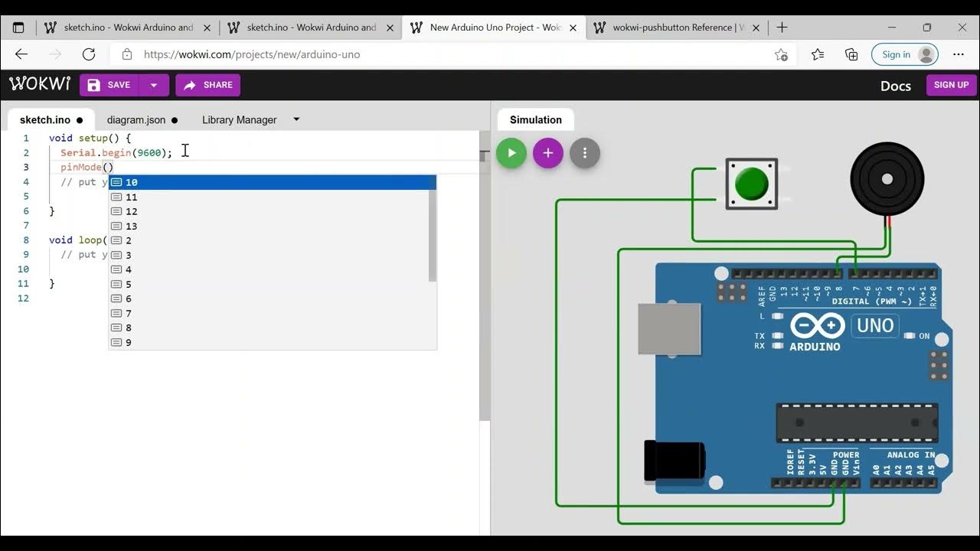Open the browser collections icon
980x551 pixels.
point(851,54)
